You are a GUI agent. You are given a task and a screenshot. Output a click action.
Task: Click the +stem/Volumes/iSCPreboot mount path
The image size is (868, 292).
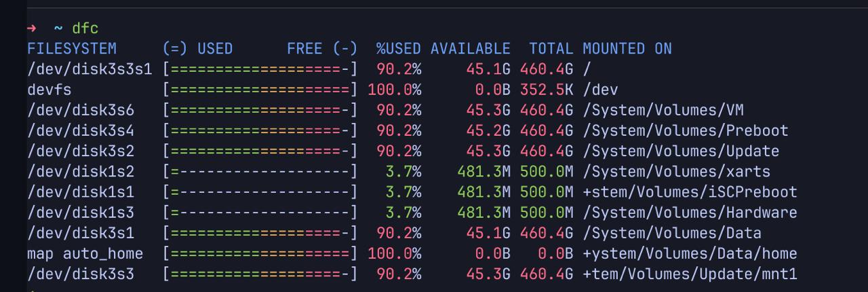pyautogui.click(x=690, y=192)
